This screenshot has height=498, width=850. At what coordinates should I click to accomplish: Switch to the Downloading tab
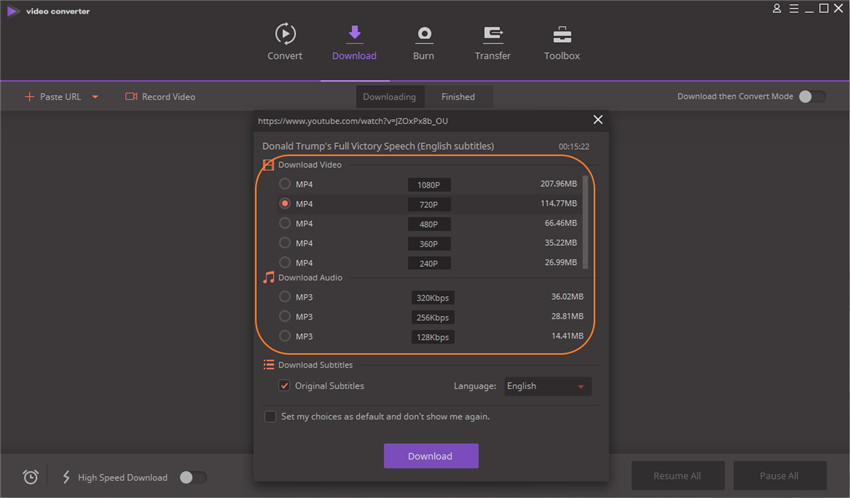[x=390, y=96]
